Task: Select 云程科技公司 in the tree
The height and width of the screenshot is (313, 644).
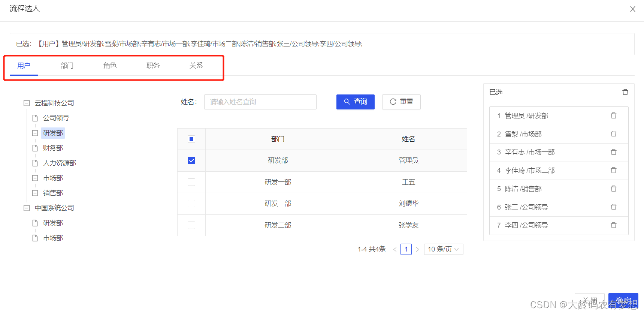Action: point(54,103)
